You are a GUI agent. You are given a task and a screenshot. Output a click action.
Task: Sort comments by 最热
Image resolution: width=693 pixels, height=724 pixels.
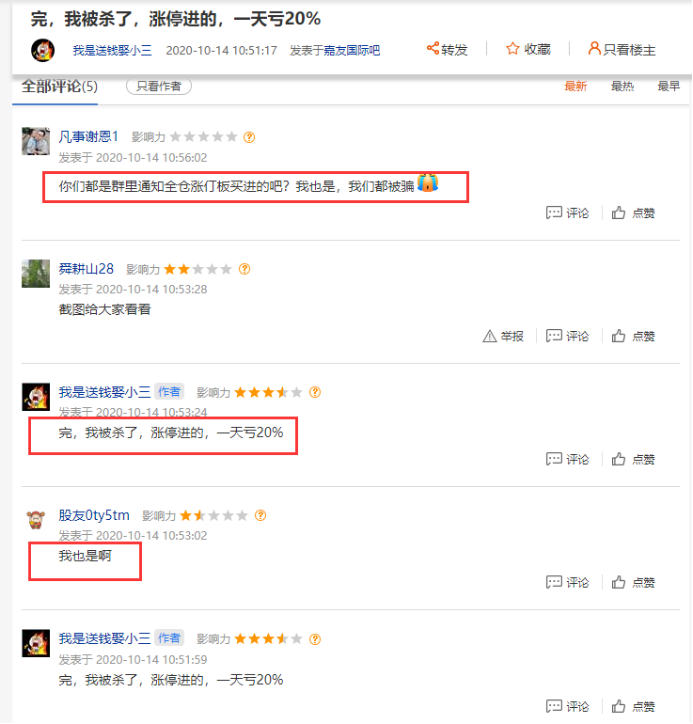[622, 86]
